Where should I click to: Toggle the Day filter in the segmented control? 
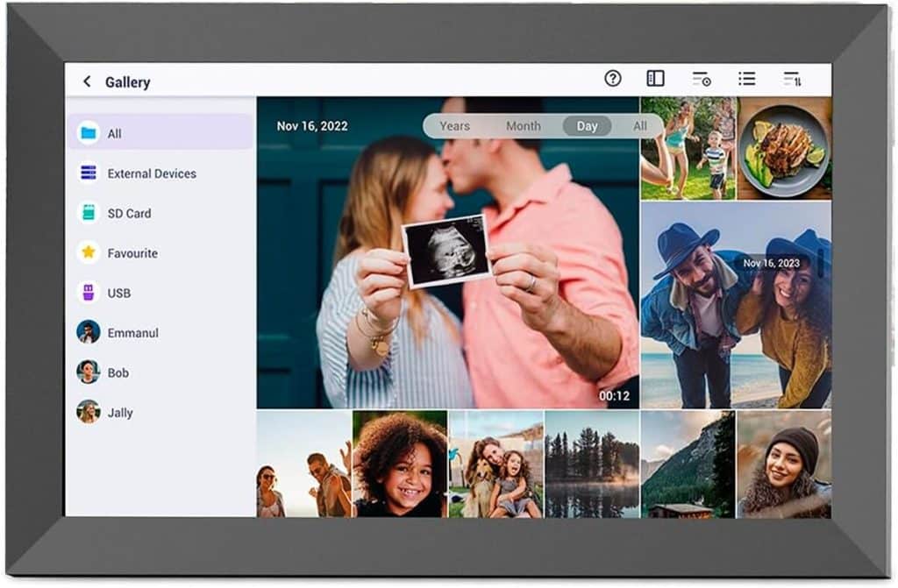(587, 126)
